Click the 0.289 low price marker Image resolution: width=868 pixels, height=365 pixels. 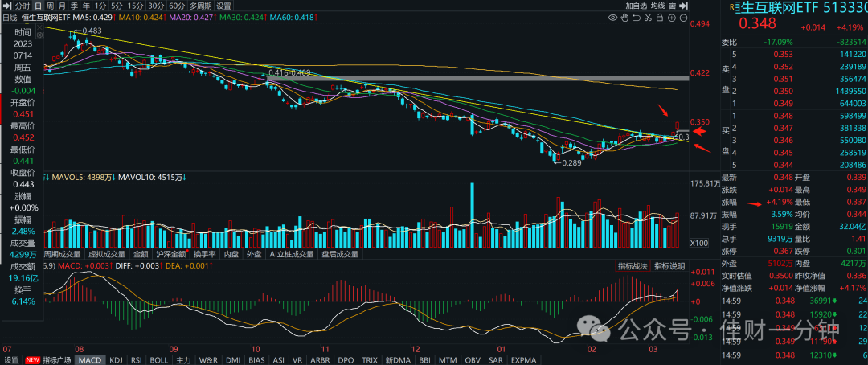pyautogui.click(x=571, y=163)
